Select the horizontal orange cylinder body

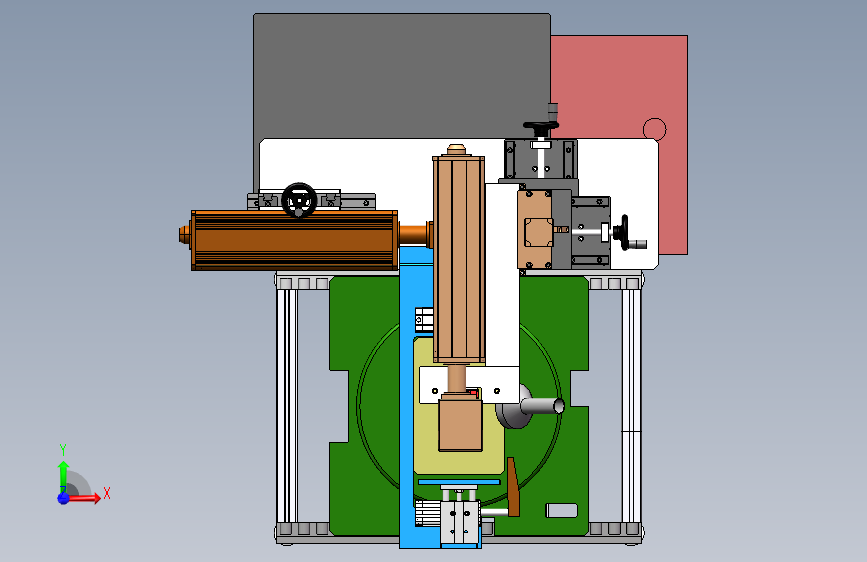pos(294,240)
